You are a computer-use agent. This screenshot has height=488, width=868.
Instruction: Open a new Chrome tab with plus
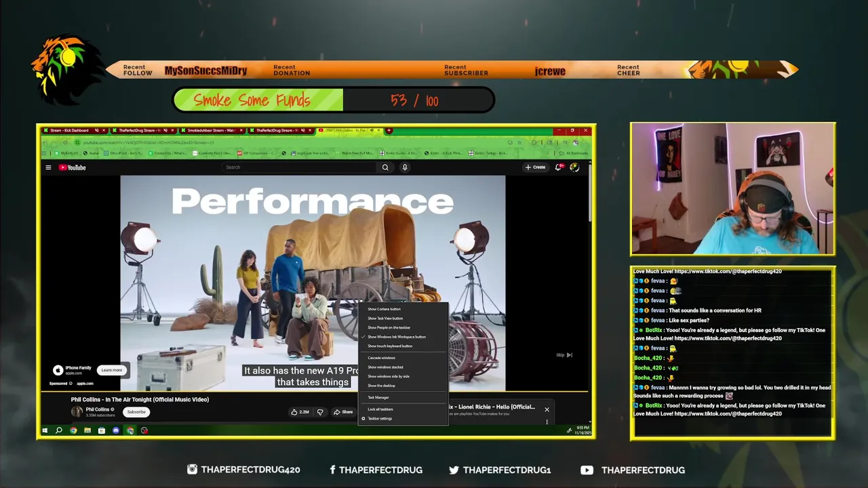click(389, 130)
